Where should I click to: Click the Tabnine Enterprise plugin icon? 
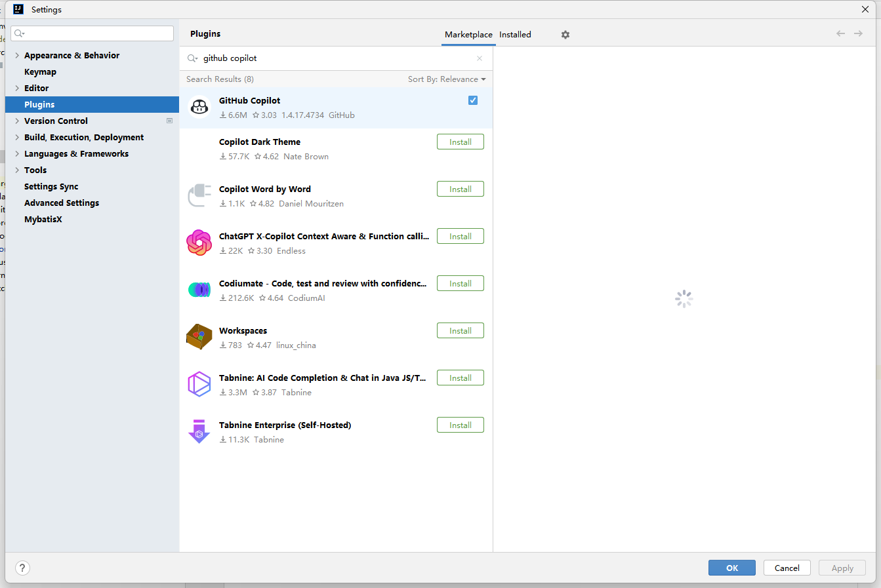tap(199, 431)
